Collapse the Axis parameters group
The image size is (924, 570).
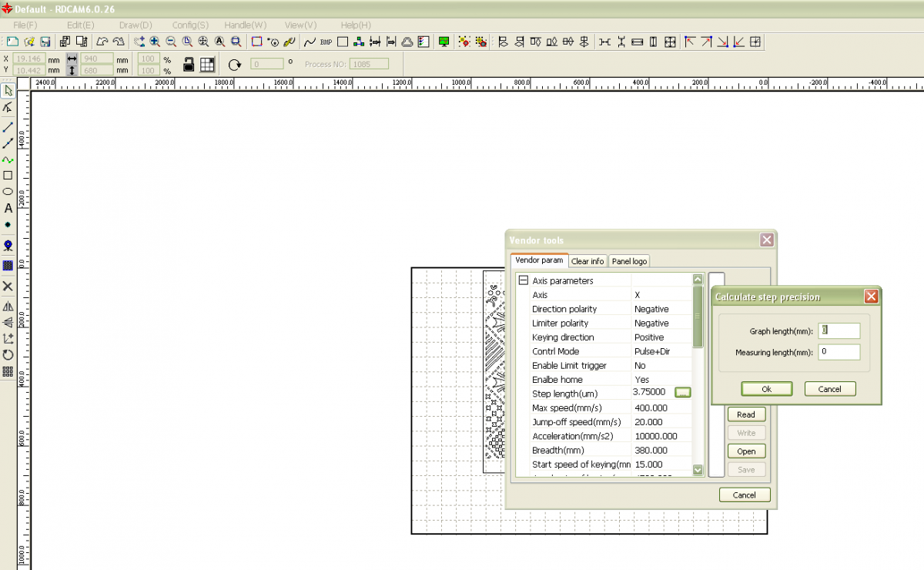coord(524,281)
